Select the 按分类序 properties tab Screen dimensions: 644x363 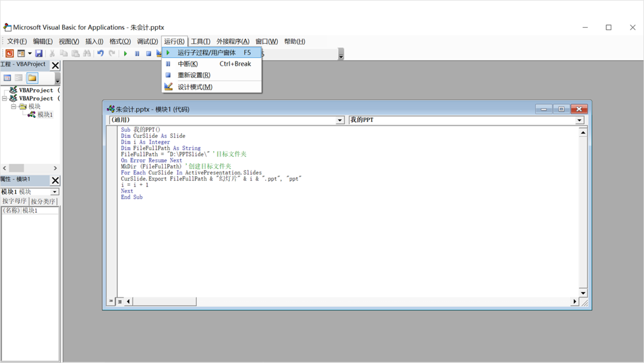click(43, 201)
